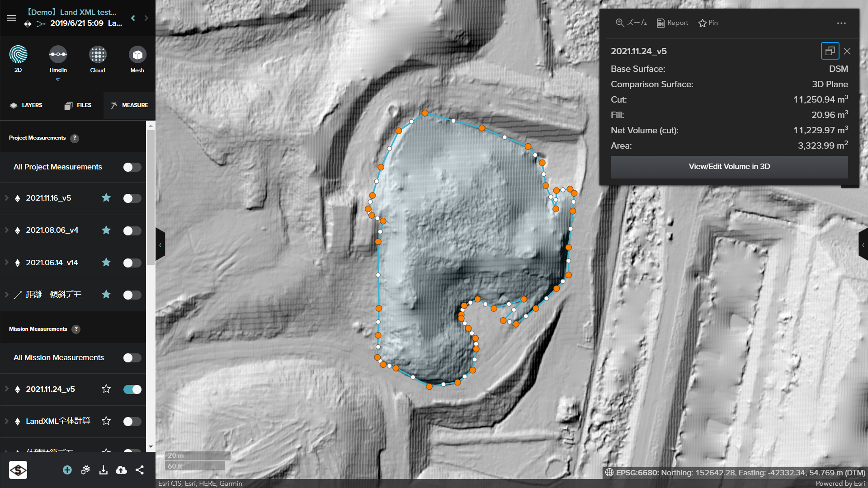868x488 pixels.
Task: Unfavorite the 距離 傾斜デモ measurement star
Action: (x=106, y=295)
